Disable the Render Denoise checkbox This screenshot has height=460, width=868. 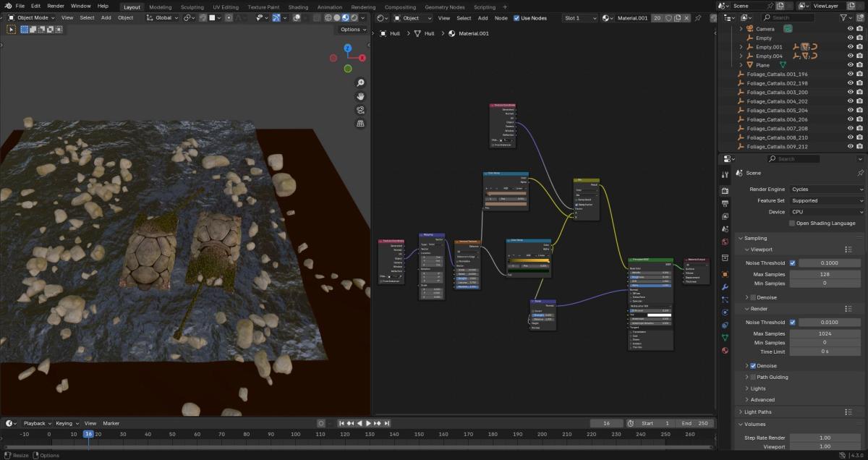point(753,366)
